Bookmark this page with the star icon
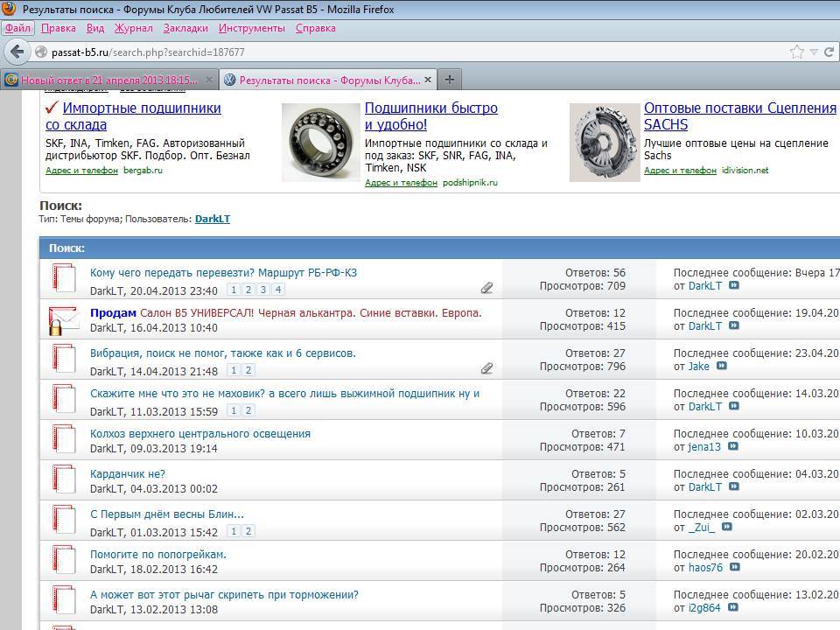Screen dimensions: 840x630 (796, 52)
